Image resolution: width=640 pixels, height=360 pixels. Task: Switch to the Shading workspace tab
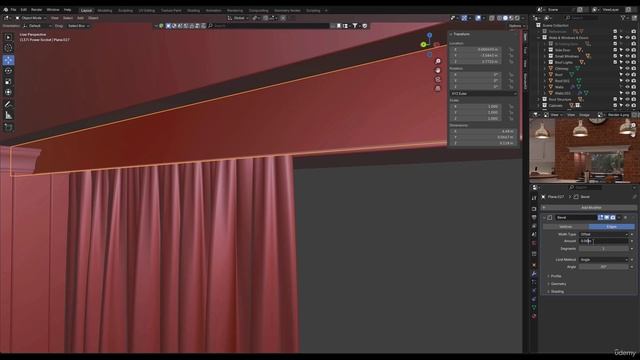(x=193, y=11)
